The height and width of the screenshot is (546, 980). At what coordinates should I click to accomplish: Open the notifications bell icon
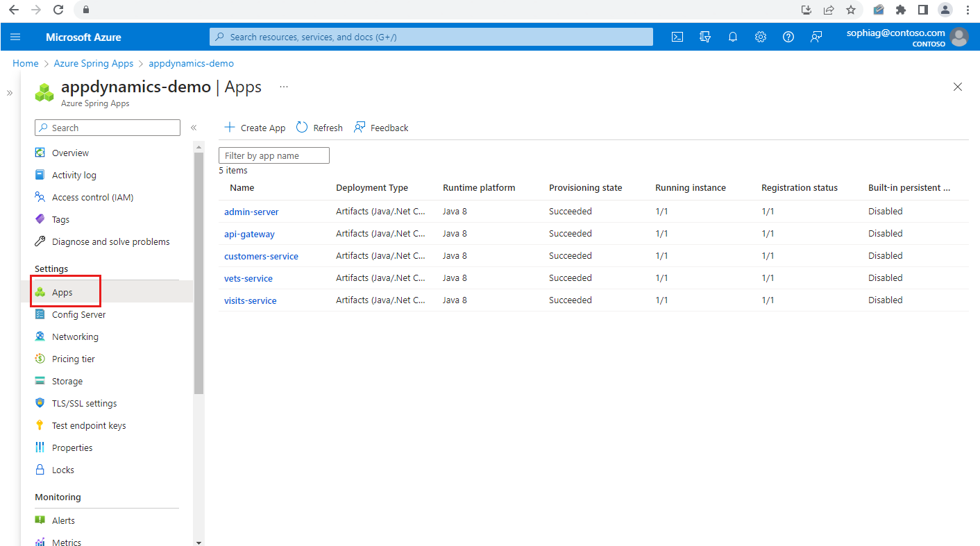(733, 37)
